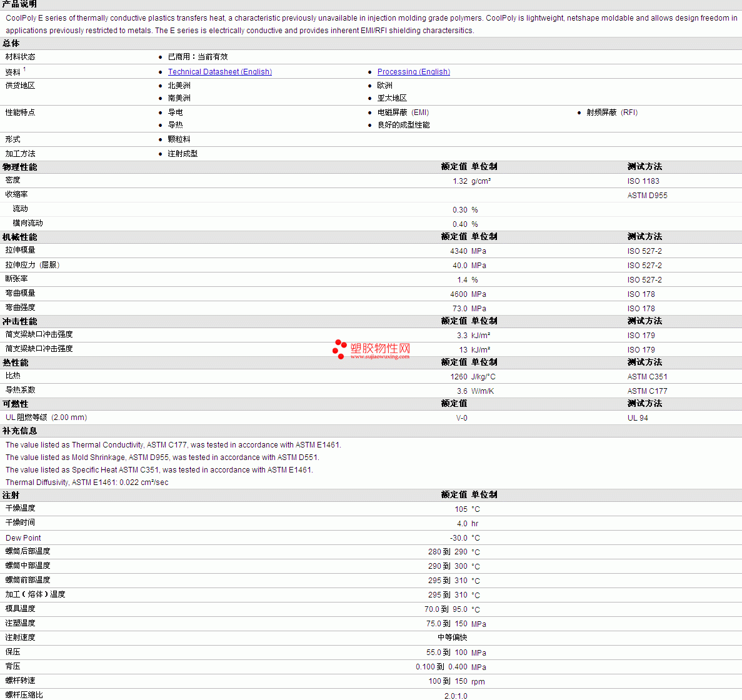Image resolution: width=742 pixels, height=700 pixels.
Task: Click the 亚太地区 supply region entry
Action: tap(392, 98)
